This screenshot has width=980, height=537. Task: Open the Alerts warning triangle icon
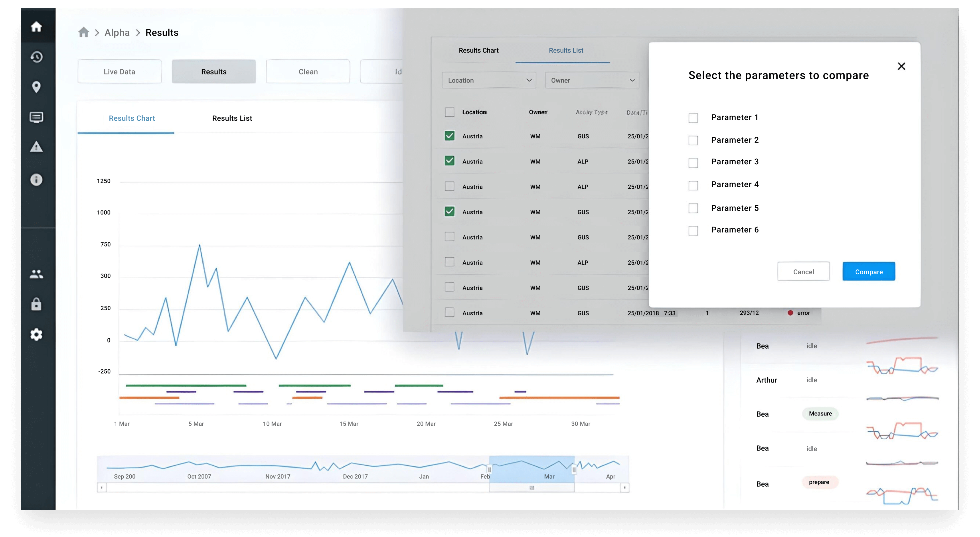coord(36,147)
